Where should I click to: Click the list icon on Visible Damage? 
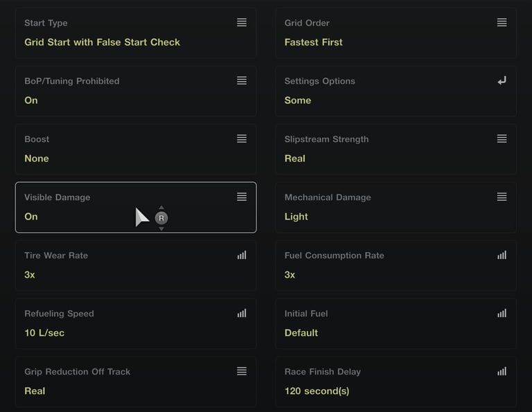click(242, 197)
